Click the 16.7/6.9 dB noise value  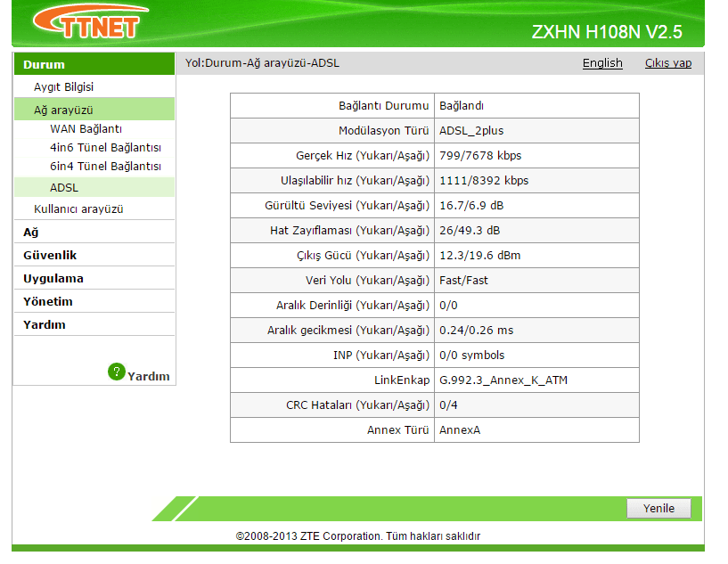(471, 206)
